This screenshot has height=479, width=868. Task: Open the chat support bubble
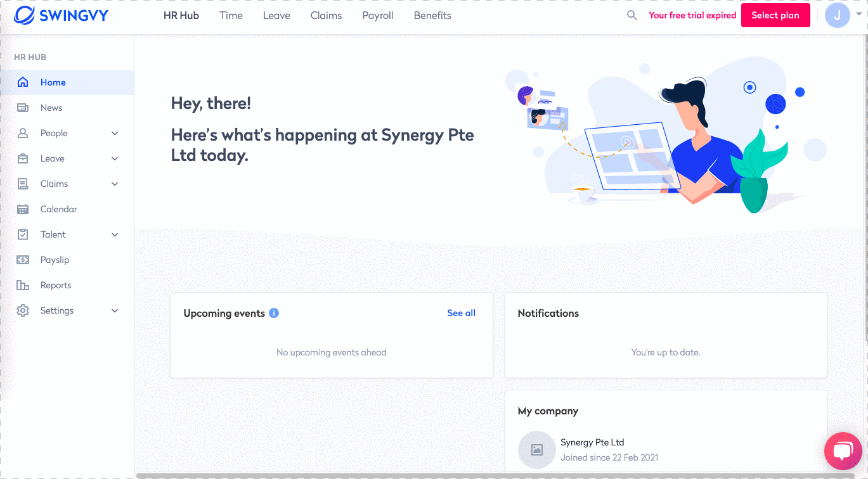(x=843, y=450)
